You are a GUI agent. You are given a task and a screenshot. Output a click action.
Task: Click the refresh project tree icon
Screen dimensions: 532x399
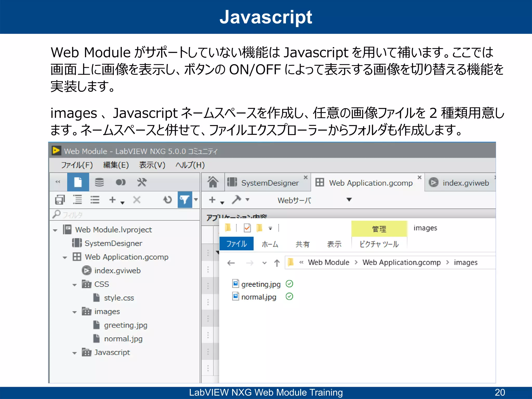(168, 200)
